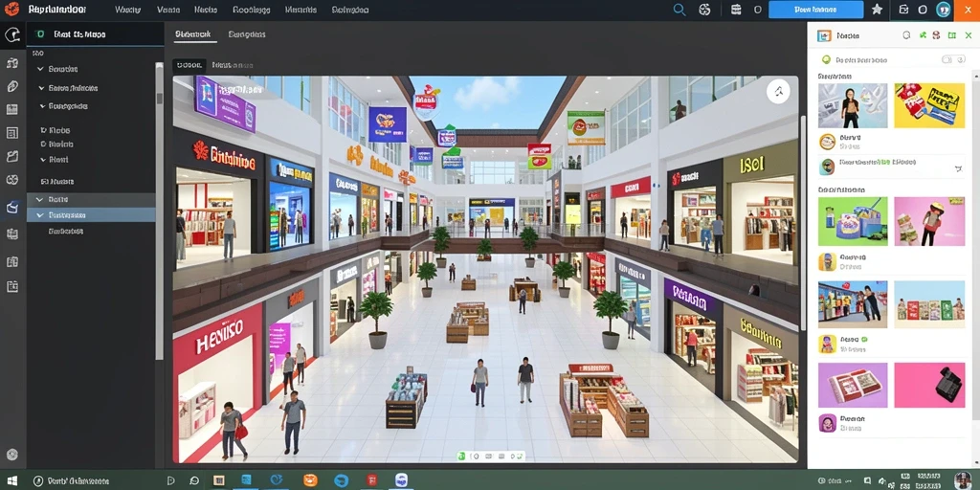This screenshot has width=980, height=490.
Task: Collapse the blue highlighted tree row chevron
Action: coord(40,215)
